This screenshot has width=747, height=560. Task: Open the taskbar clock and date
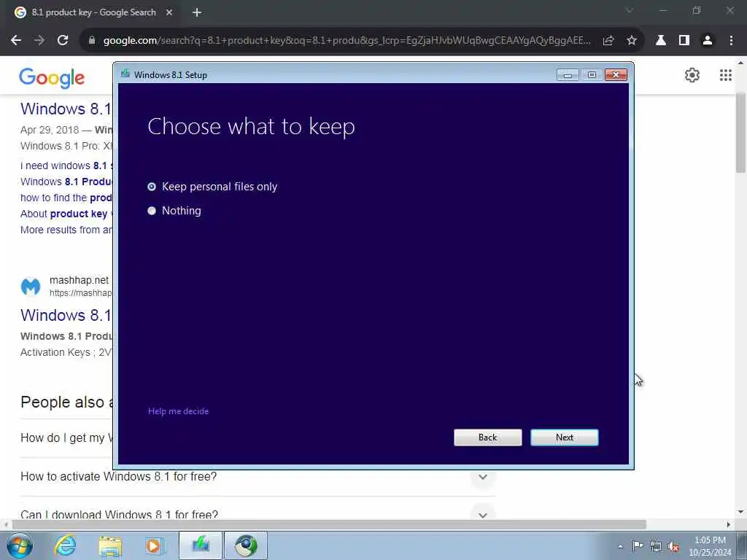point(710,546)
